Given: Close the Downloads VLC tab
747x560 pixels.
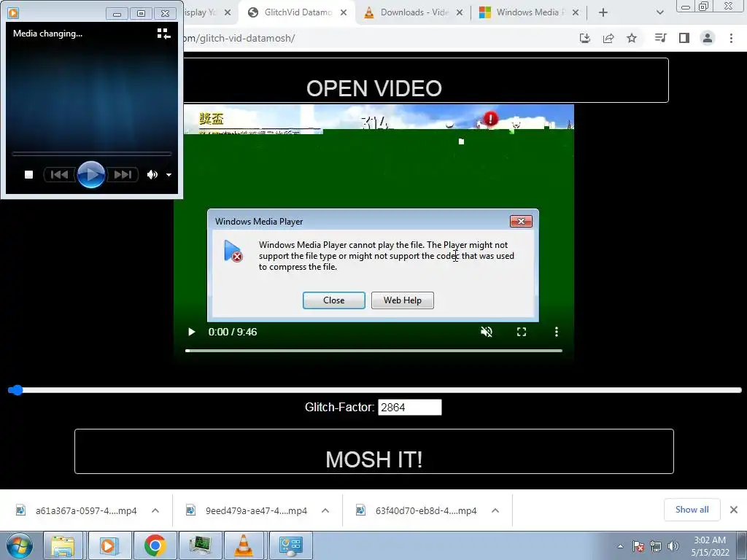Looking at the screenshot, I should click(x=460, y=13).
